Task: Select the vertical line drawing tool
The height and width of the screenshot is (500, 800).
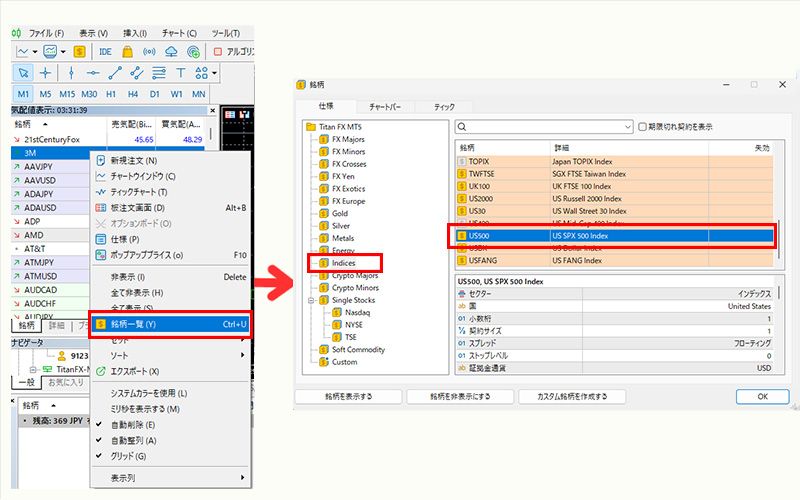Action: (x=71, y=73)
